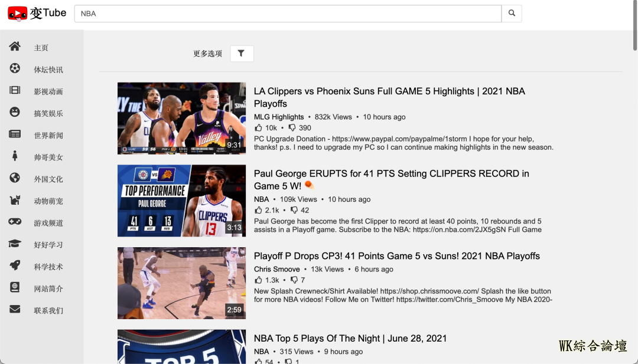Image resolution: width=638 pixels, height=364 pixels.
Task: Open the 9:31 LA Clippers video thumbnail
Action: click(x=181, y=118)
